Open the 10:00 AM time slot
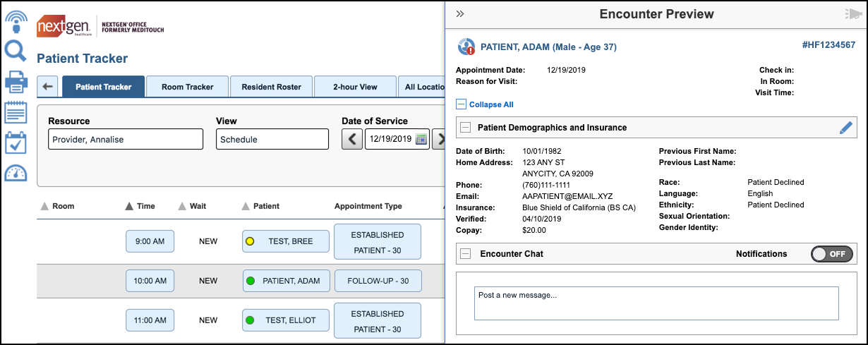Viewport: 868px width, 345px height. click(x=150, y=281)
